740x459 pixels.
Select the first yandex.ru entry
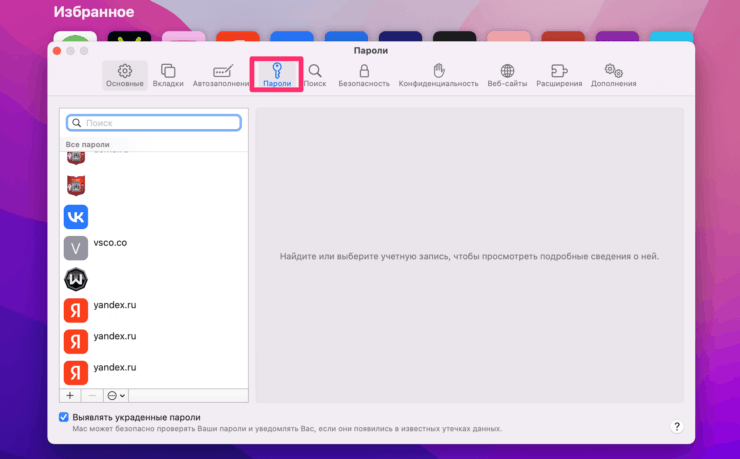154,310
